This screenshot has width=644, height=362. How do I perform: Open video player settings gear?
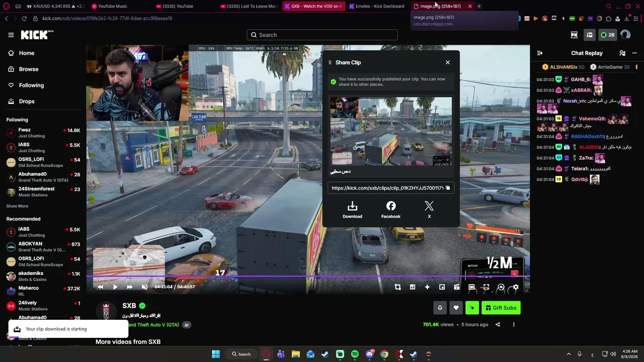516,287
